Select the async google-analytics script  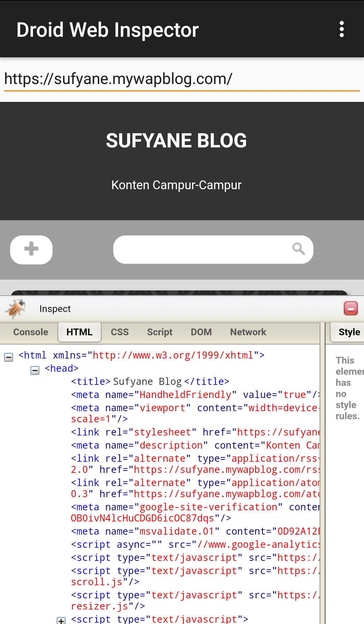(x=195, y=544)
